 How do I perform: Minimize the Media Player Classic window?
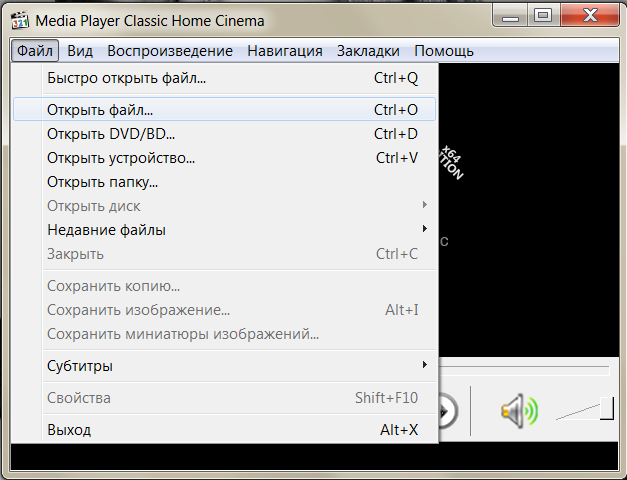(x=511, y=16)
